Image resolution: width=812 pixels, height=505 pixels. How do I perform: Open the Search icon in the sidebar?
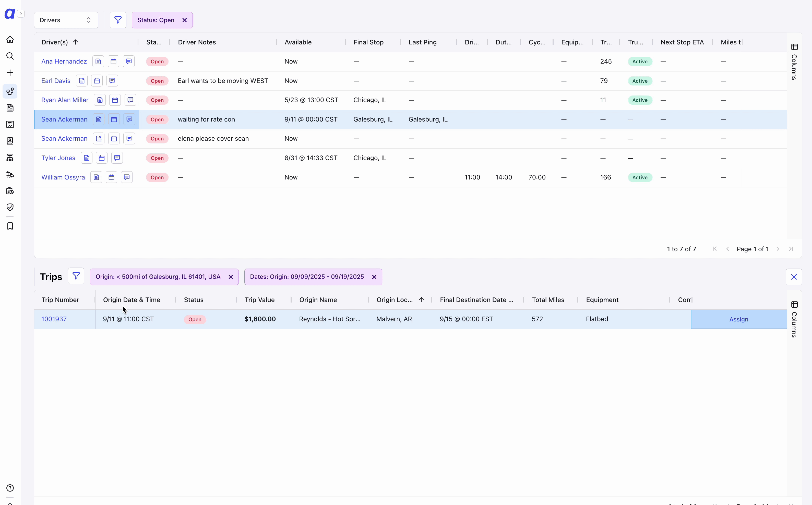tap(10, 56)
